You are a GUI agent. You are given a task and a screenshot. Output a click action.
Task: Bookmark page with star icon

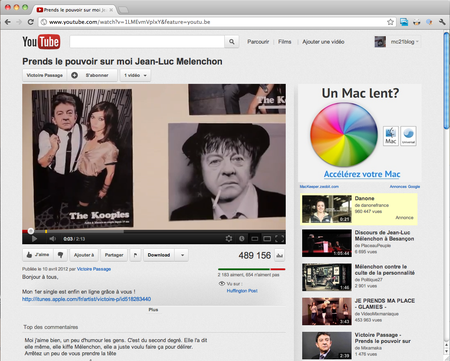(x=390, y=22)
